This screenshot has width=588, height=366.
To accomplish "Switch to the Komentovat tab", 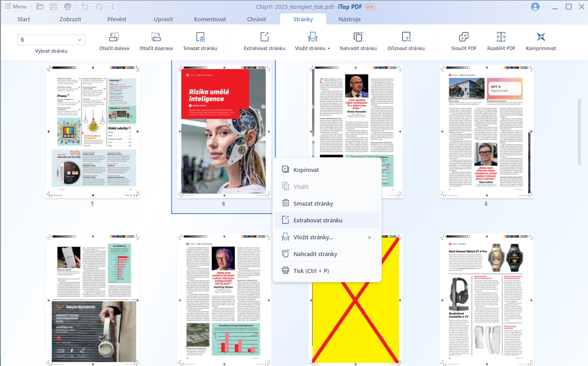I will 210,19.
